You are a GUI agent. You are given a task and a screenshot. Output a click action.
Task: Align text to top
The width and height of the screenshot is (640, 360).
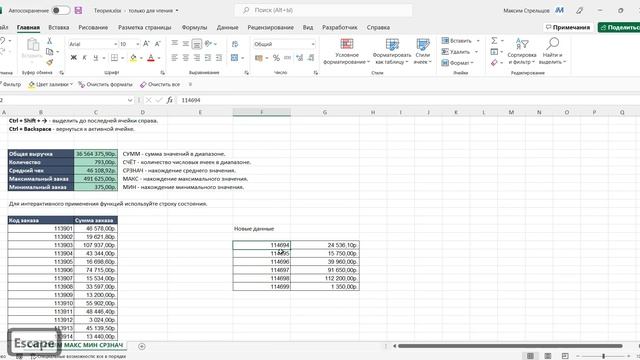174,44
